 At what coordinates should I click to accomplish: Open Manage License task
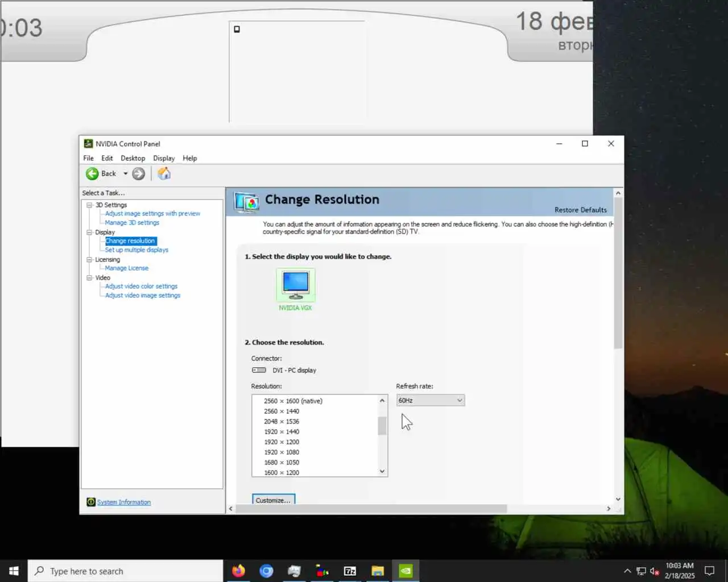(x=126, y=268)
